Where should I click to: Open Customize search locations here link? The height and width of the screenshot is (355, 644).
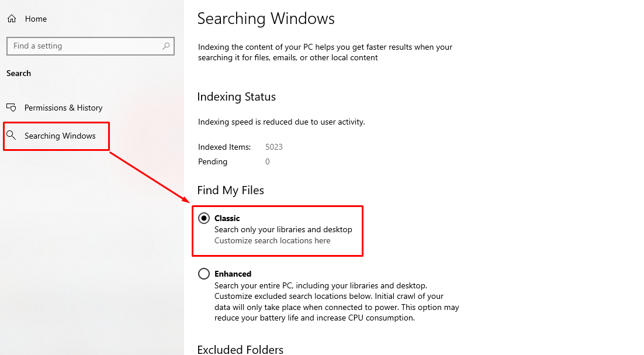coord(272,240)
